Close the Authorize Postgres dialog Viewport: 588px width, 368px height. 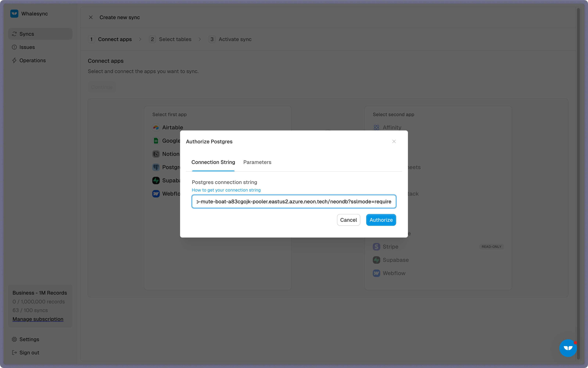pyautogui.click(x=394, y=141)
